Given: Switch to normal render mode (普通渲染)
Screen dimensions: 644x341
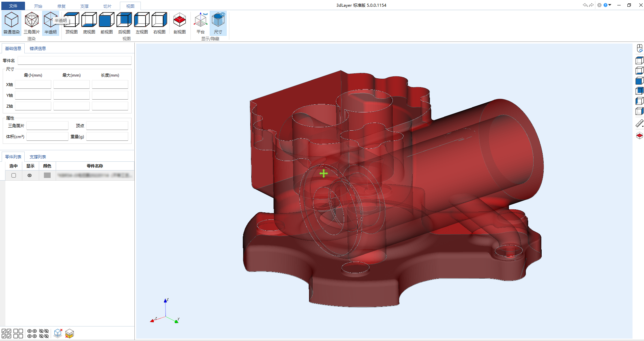Looking at the screenshot, I should coord(11,23).
